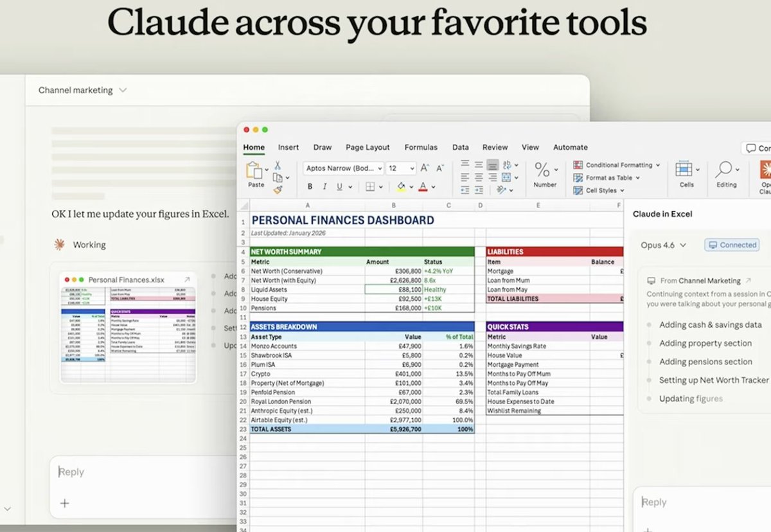Open the Personal Finances.xlsx thumbnail preview
Screen dimensions: 771x532
[x=128, y=334]
